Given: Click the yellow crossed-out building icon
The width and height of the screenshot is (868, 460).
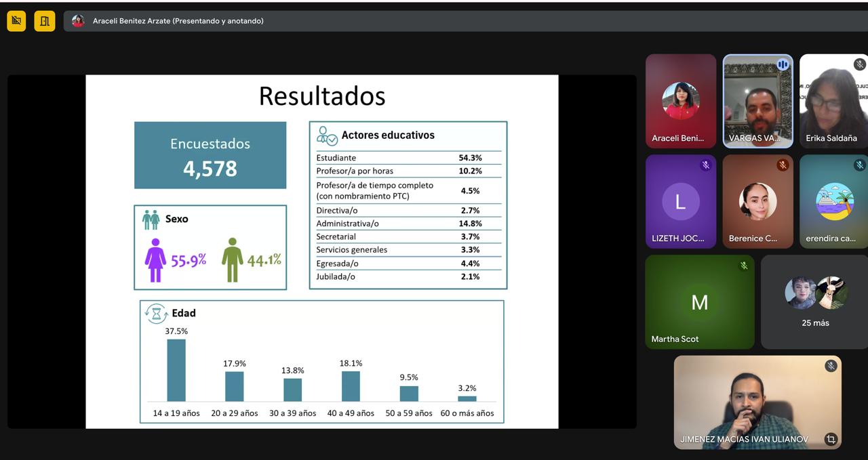Looking at the screenshot, I should (16, 21).
